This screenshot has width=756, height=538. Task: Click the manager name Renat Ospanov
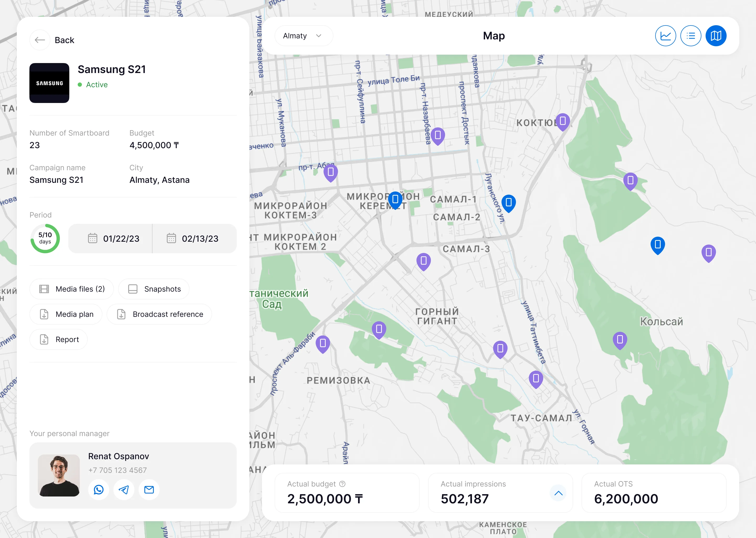[x=118, y=456]
